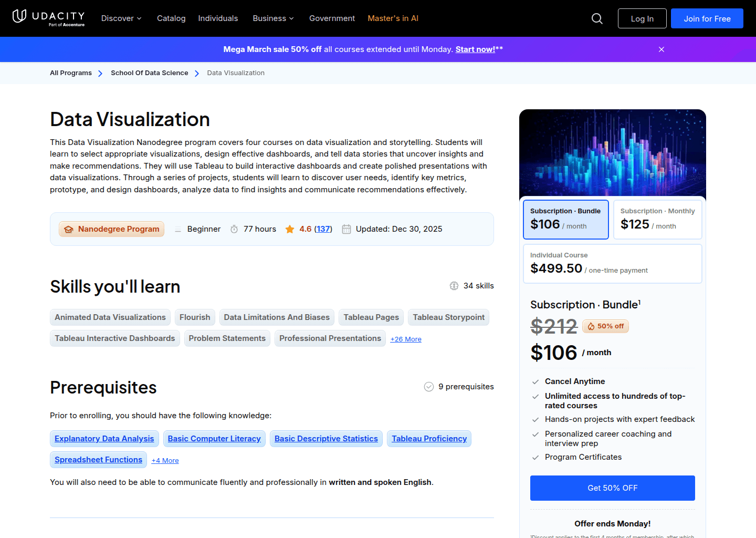Dismiss the Mega March sale banner
The height and width of the screenshot is (538, 756).
pos(661,49)
